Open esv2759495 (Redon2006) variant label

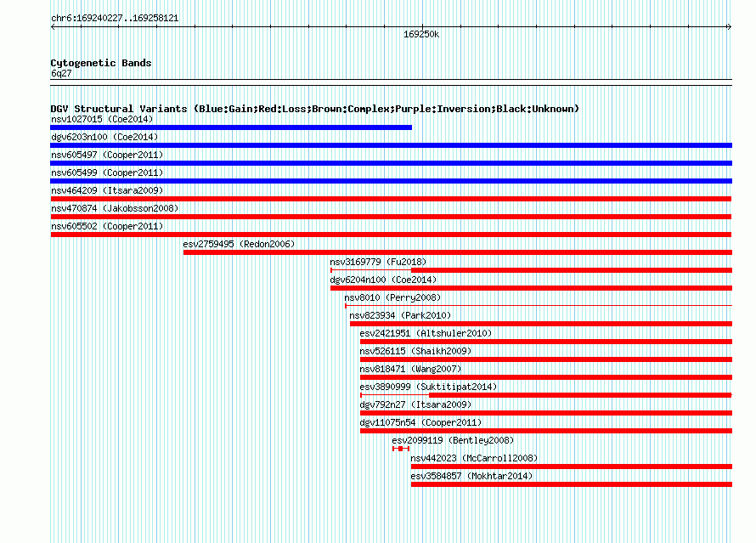point(239,244)
